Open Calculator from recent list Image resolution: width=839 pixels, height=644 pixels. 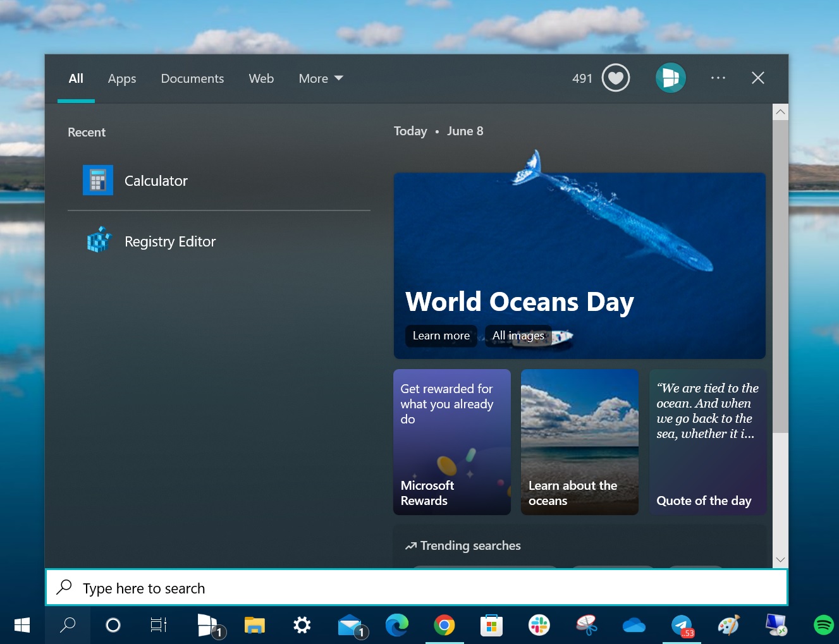[x=156, y=181]
